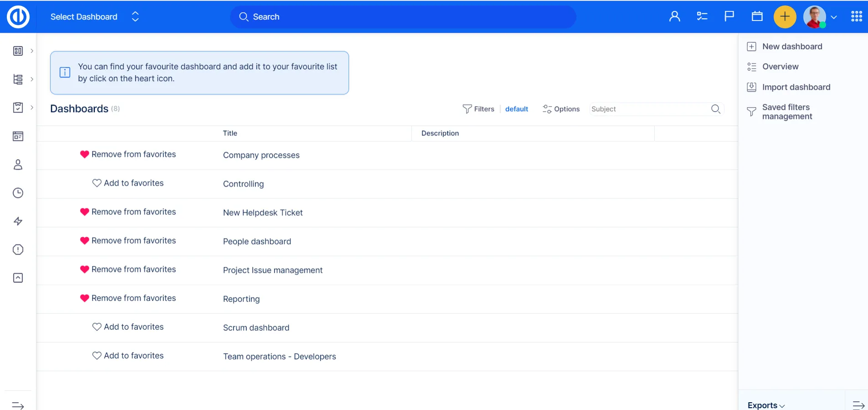Image resolution: width=868 pixels, height=410 pixels.
Task: Focus the Subject search field
Action: tap(649, 109)
